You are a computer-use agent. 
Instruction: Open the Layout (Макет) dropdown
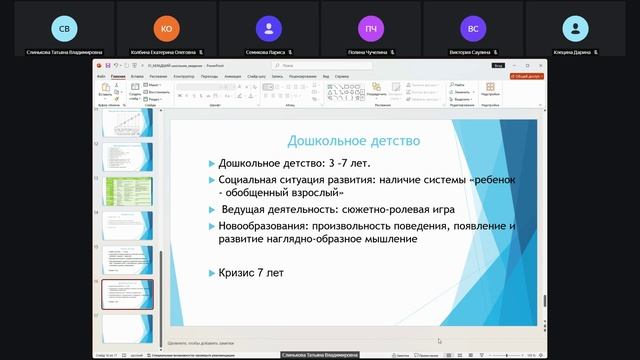coord(152,85)
